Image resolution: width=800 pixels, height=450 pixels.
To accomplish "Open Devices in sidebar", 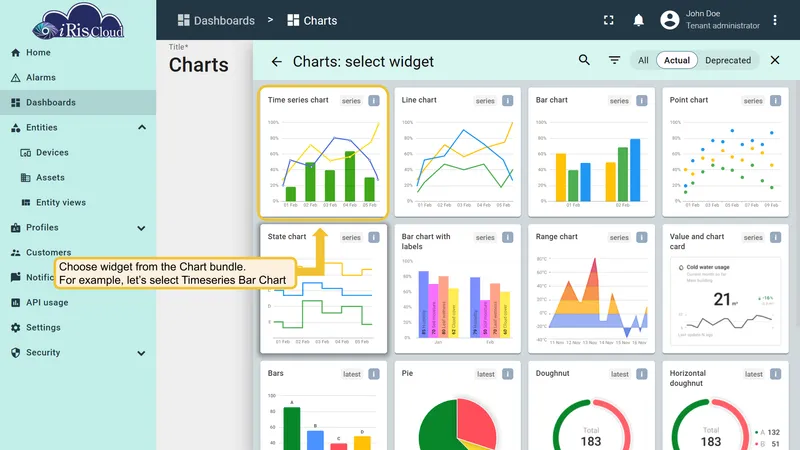I will (x=78, y=153).
